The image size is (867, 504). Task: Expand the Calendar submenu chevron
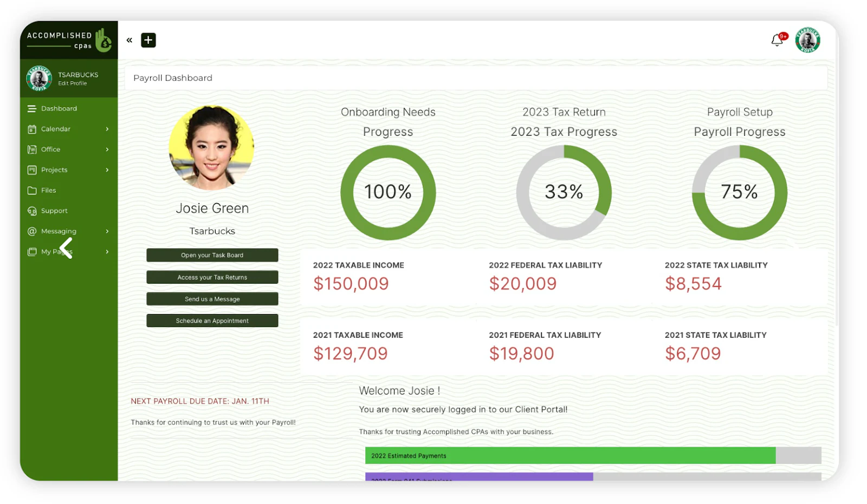107,129
